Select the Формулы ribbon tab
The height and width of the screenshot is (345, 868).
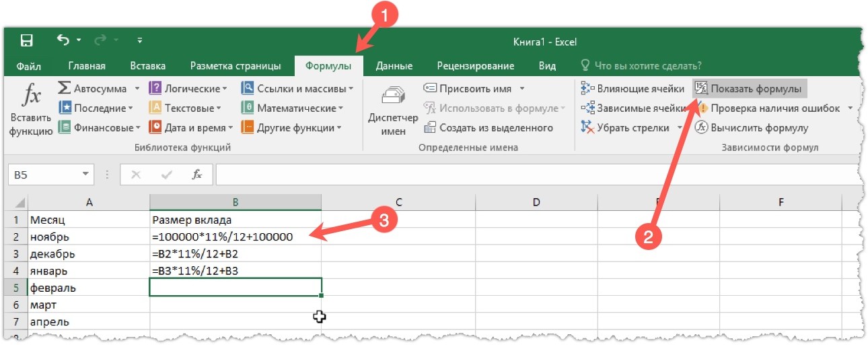328,65
